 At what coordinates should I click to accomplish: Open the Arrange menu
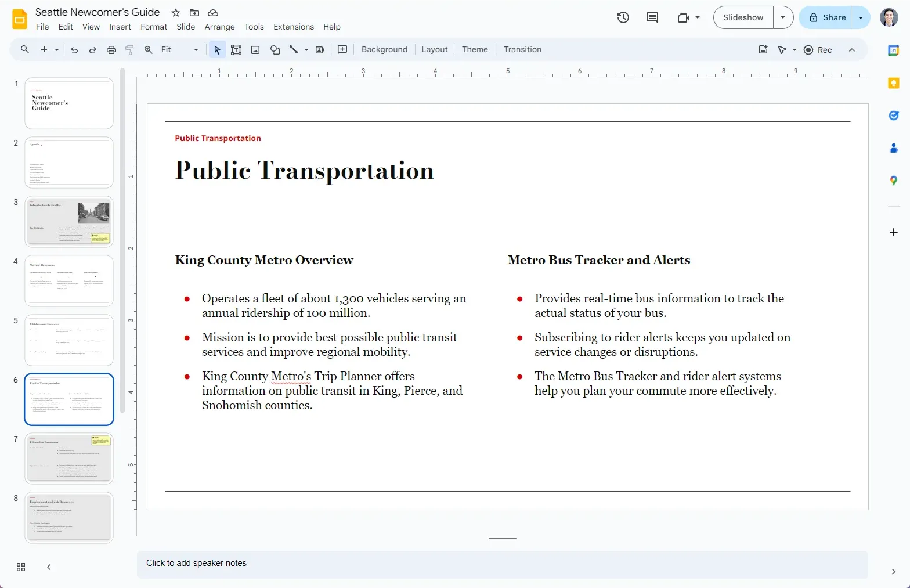click(219, 27)
